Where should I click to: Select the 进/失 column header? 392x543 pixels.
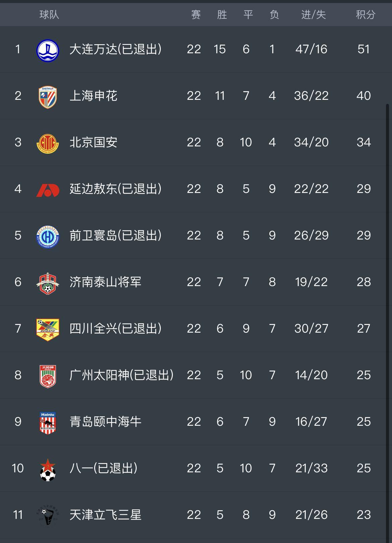313,15
